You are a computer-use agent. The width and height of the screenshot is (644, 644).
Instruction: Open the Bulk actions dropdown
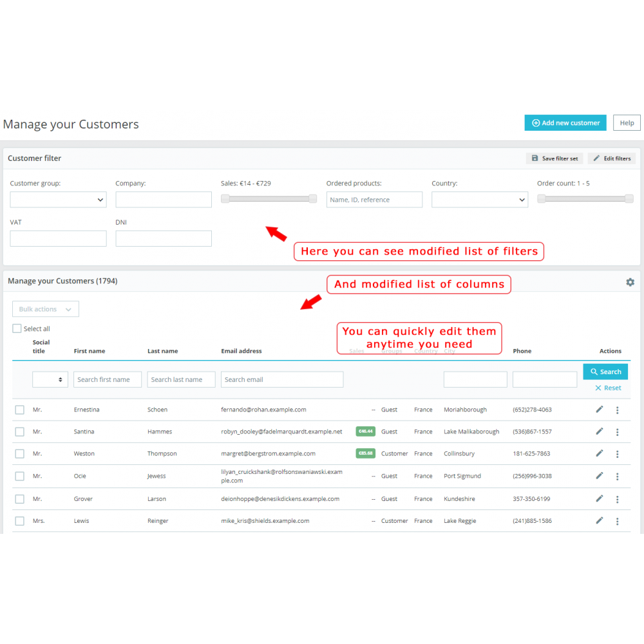45,308
